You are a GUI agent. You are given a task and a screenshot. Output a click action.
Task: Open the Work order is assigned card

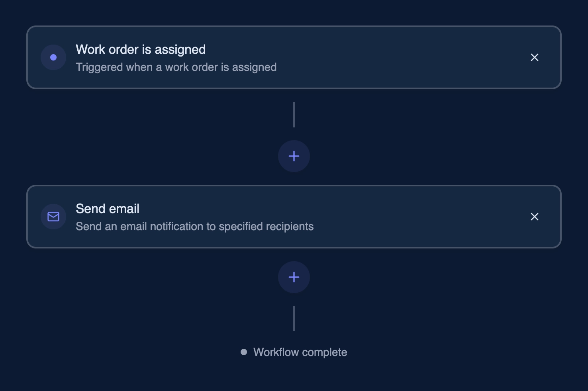pos(294,57)
